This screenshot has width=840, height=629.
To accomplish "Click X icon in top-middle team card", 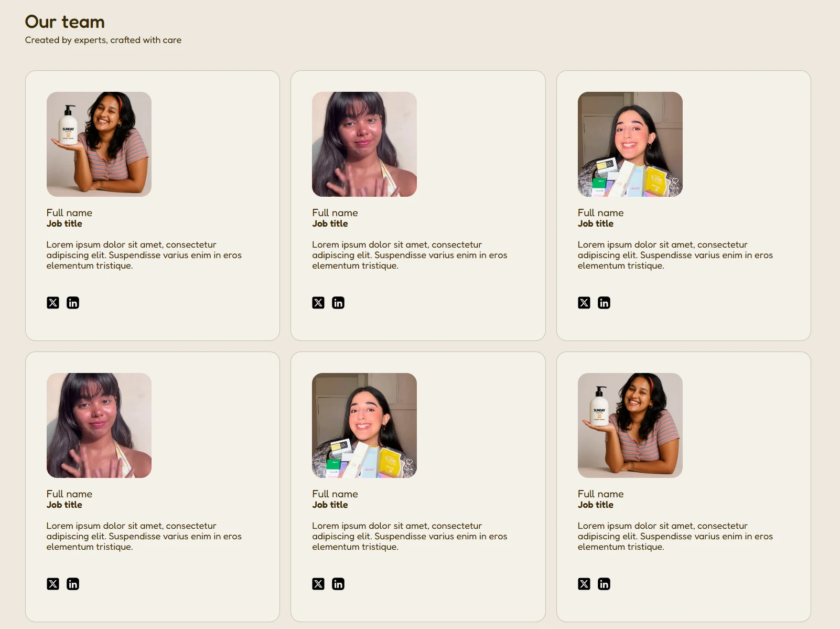I will 318,303.
